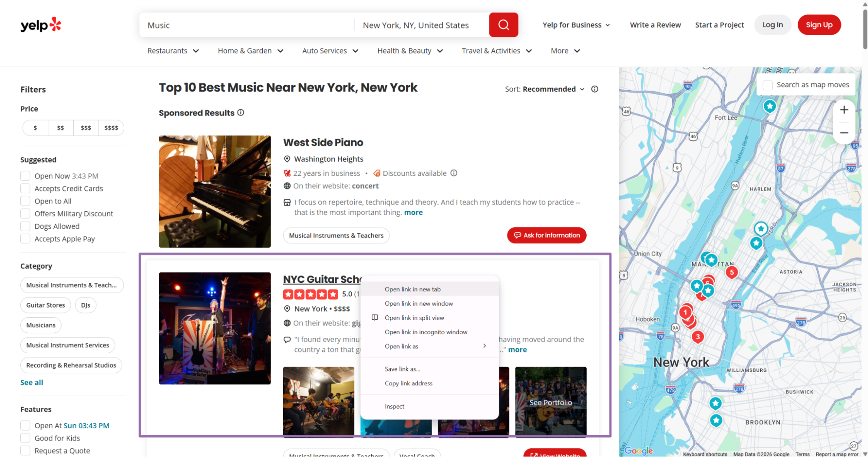Open West Side Piano photo thumbnail
Image resolution: width=868 pixels, height=457 pixels.
coord(215,192)
